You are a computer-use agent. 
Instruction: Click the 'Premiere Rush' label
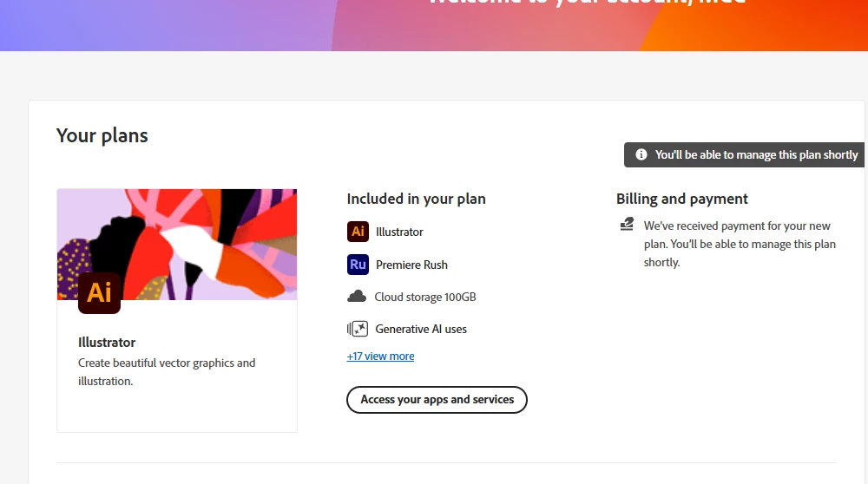tap(411, 265)
